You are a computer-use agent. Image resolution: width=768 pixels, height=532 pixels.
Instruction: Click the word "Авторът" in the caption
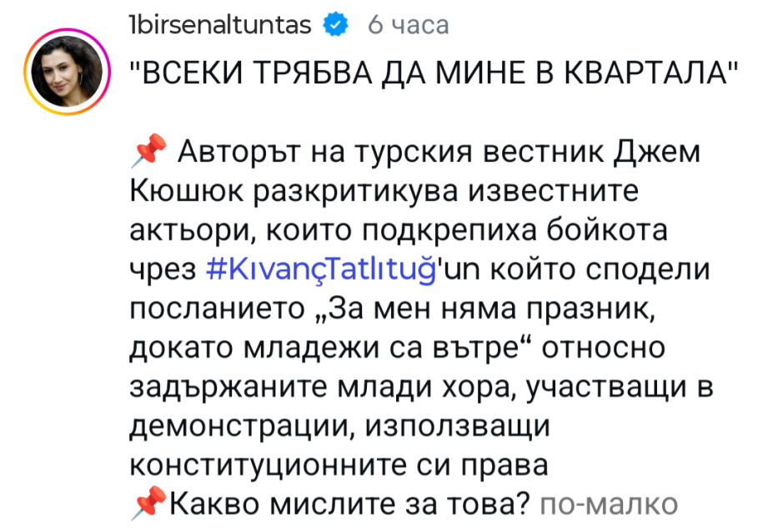click(240, 152)
